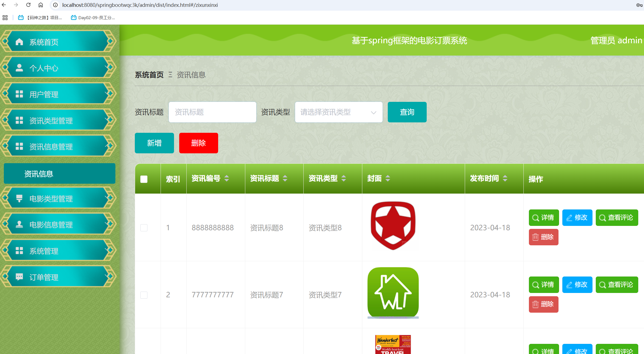644x354 pixels.
Task: View site info icon beside the URL
Action: [x=55, y=5]
